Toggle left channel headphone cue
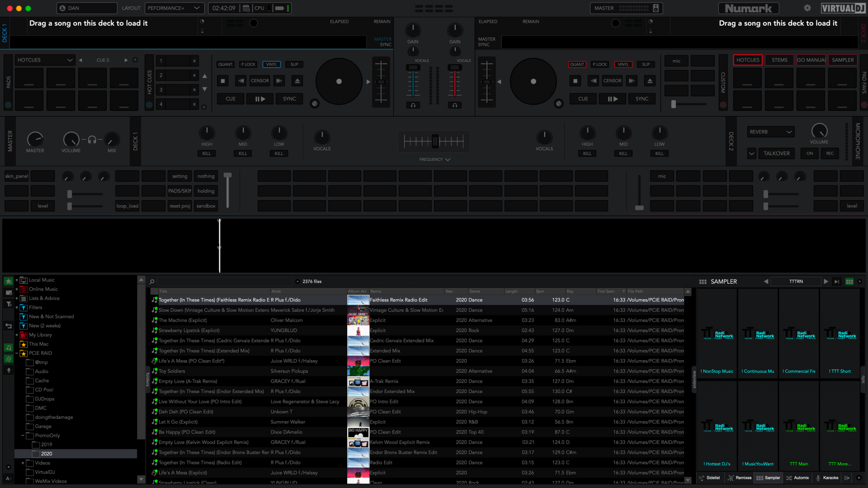Screen dimensions: 868x488 coord(413,105)
